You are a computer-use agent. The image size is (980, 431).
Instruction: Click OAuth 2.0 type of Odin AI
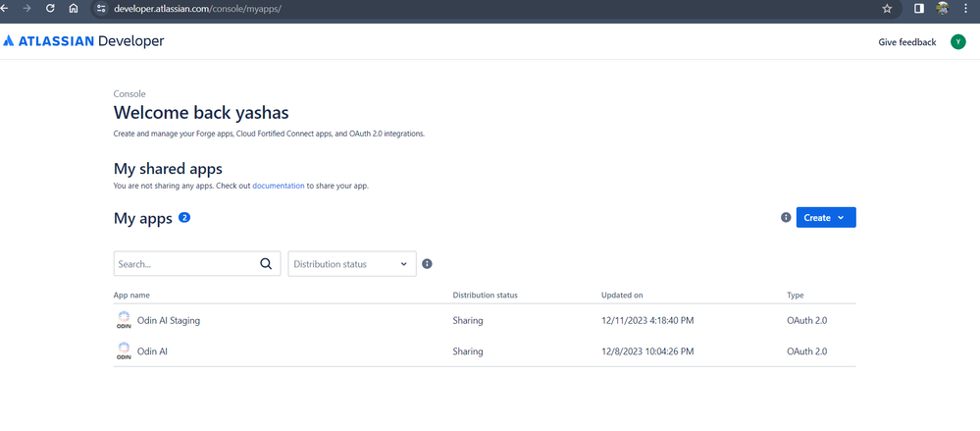pos(807,351)
